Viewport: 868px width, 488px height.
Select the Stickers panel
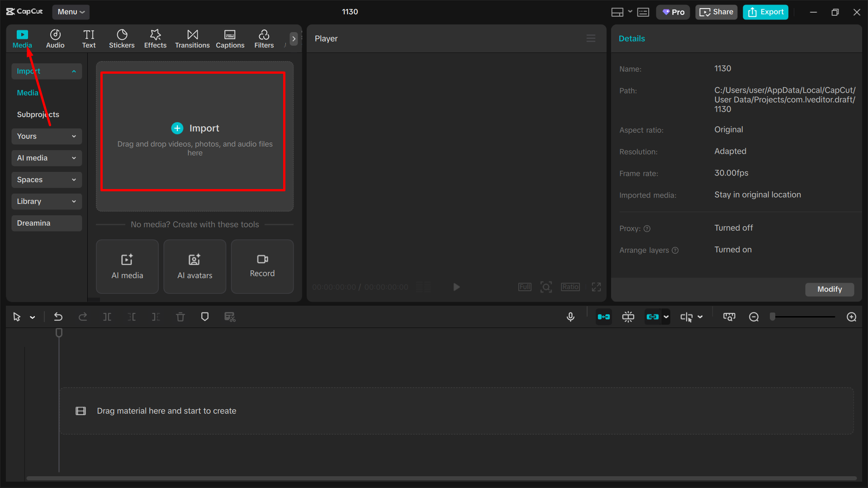point(121,38)
